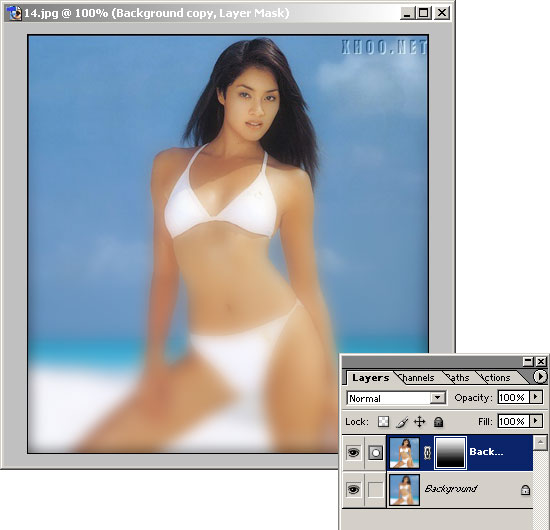Click the padlock icon on Background layer
Screen dimensions: 550x530
tap(525, 490)
